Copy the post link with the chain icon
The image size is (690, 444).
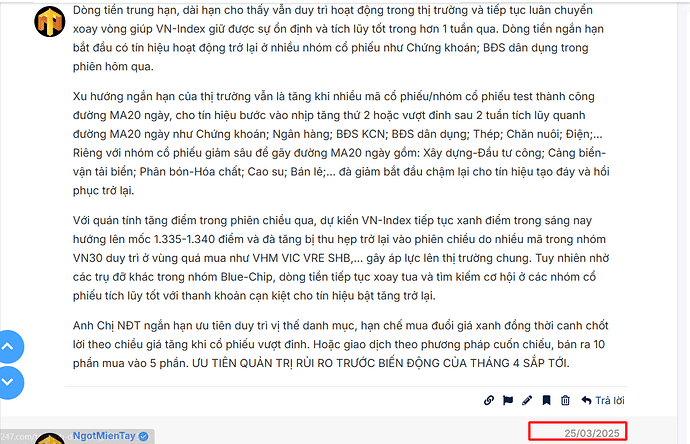tap(488, 400)
